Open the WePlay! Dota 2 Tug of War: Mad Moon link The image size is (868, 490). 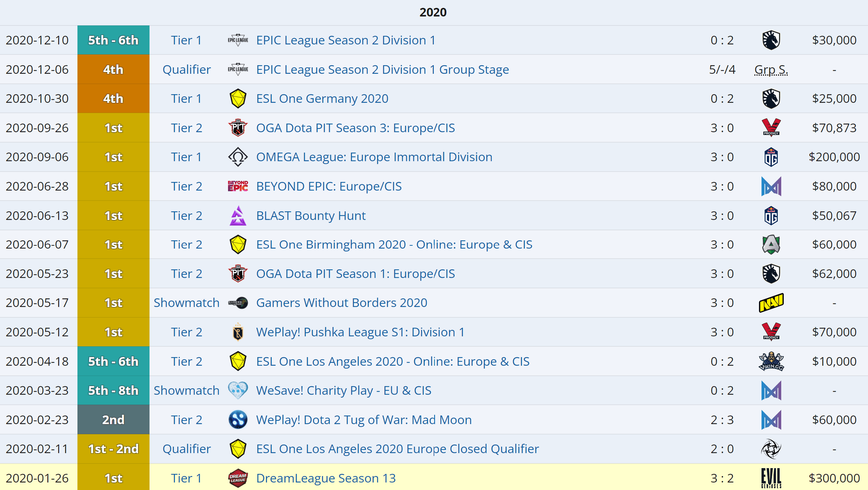(364, 420)
